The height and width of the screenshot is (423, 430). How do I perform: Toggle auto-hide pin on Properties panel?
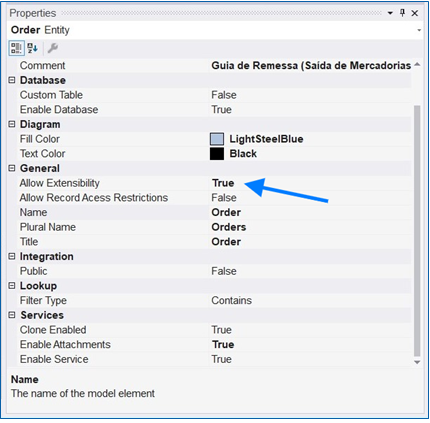pos(402,13)
